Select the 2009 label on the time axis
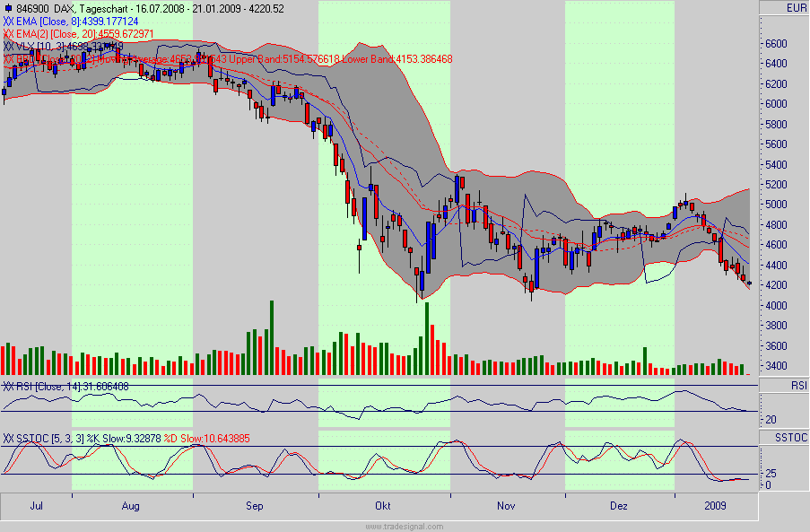This screenshot has height=532, width=810. coord(714,505)
